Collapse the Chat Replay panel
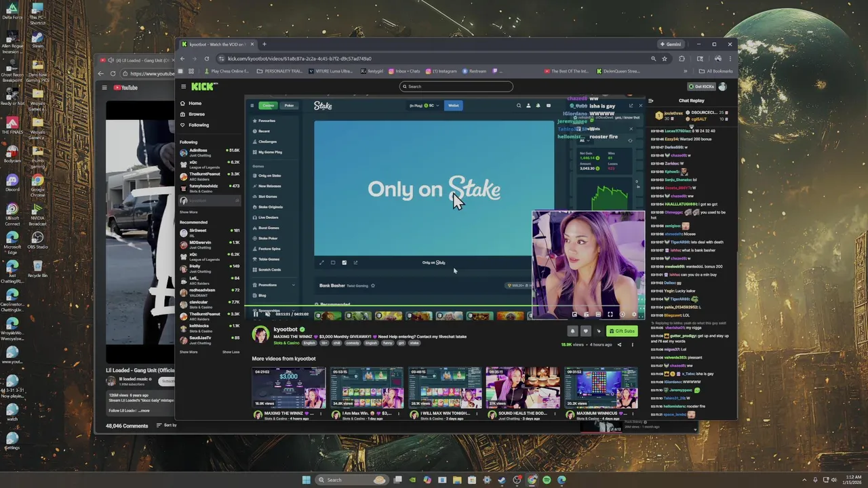The image size is (868, 488). pos(651,100)
